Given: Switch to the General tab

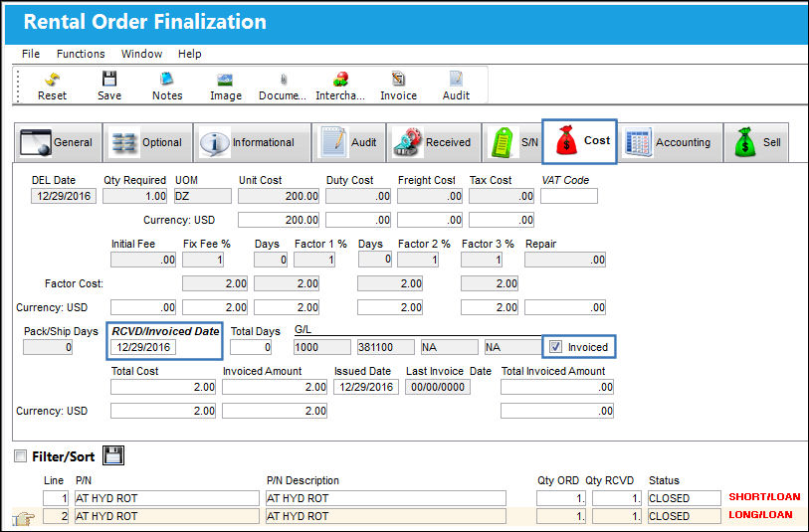Looking at the screenshot, I should [58, 143].
